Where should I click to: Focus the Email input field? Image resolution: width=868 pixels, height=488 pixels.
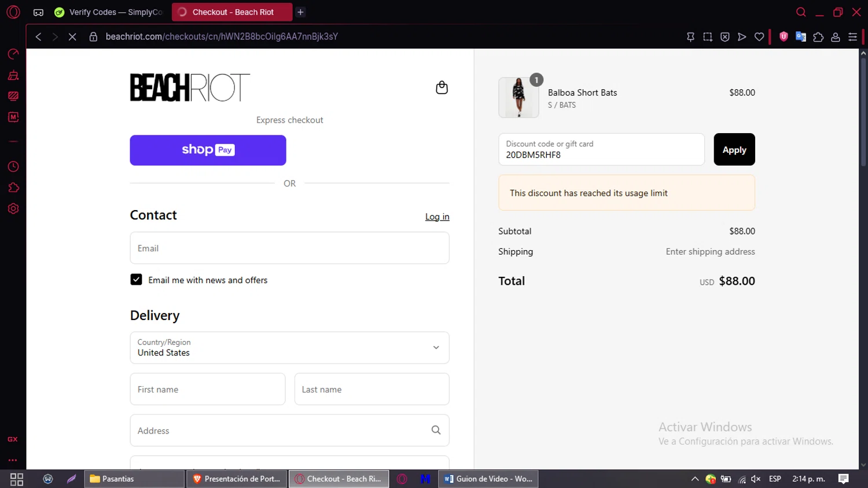[289, 248]
